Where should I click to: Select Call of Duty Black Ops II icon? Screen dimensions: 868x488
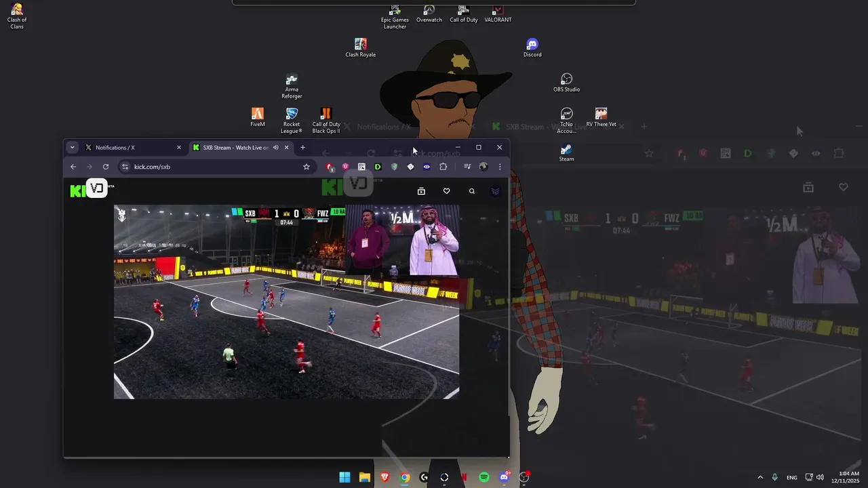(326, 121)
